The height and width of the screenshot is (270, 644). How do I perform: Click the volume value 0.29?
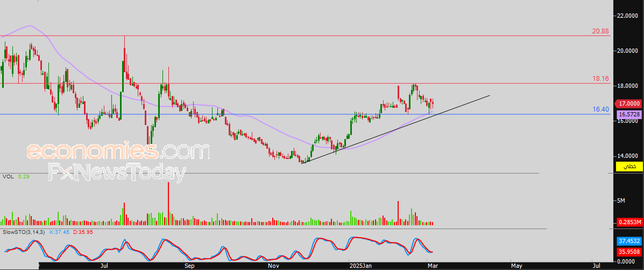tap(23, 177)
